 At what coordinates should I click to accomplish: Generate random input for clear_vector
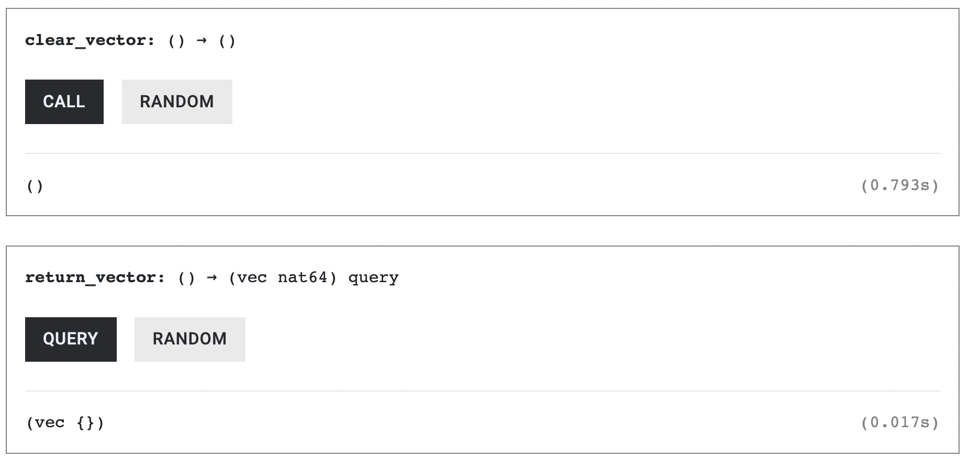click(176, 102)
